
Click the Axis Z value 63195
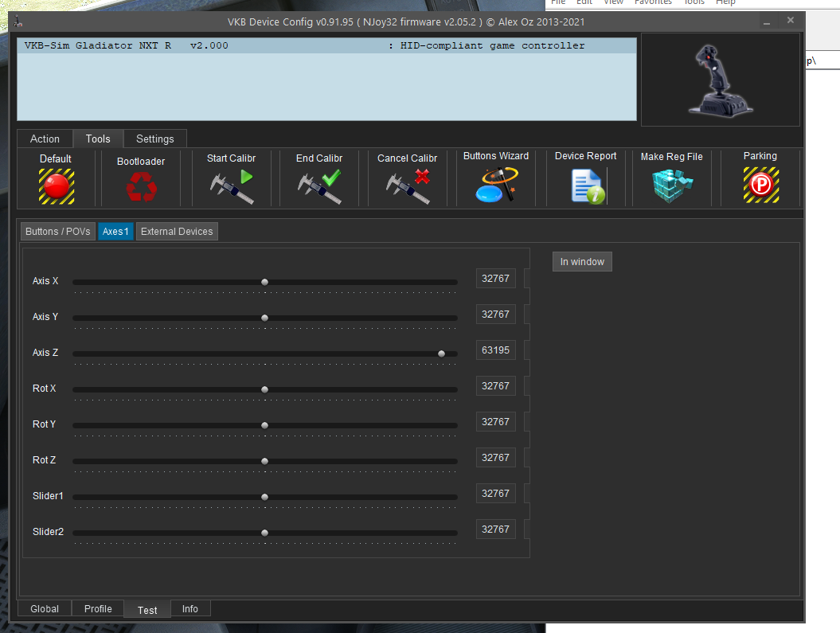tap(495, 350)
